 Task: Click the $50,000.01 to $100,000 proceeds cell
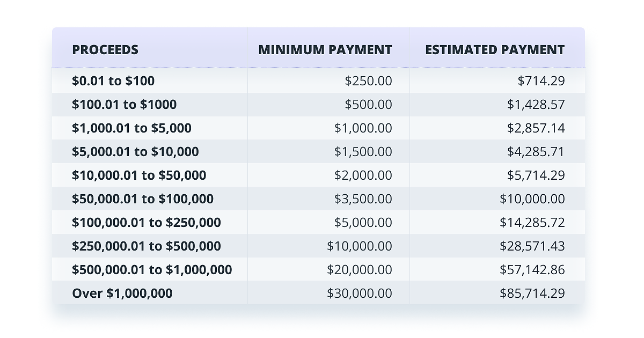click(143, 199)
